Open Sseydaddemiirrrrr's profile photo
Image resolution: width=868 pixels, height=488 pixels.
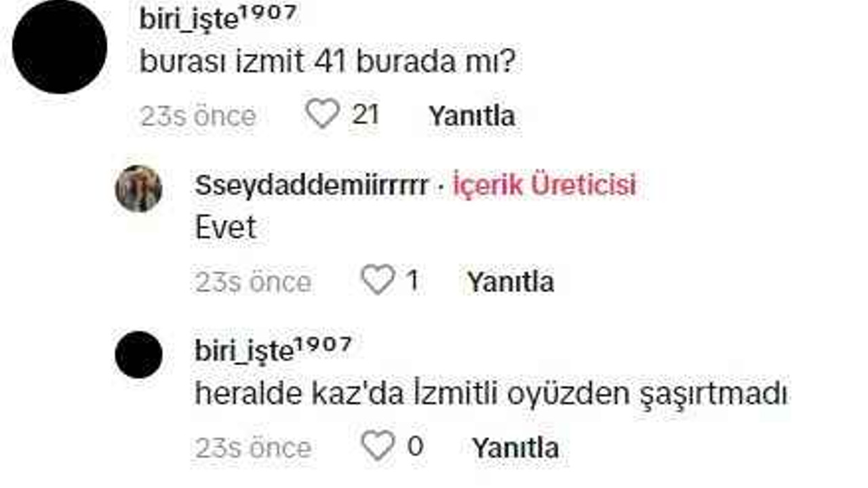[138, 188]
